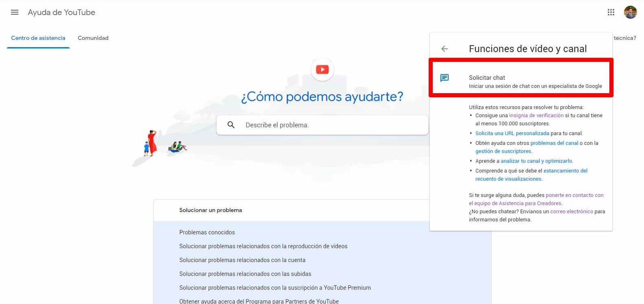This screenshot has height=304, width=644.
Task: Click the YouTube logo icon
Action: pos(322,70)
